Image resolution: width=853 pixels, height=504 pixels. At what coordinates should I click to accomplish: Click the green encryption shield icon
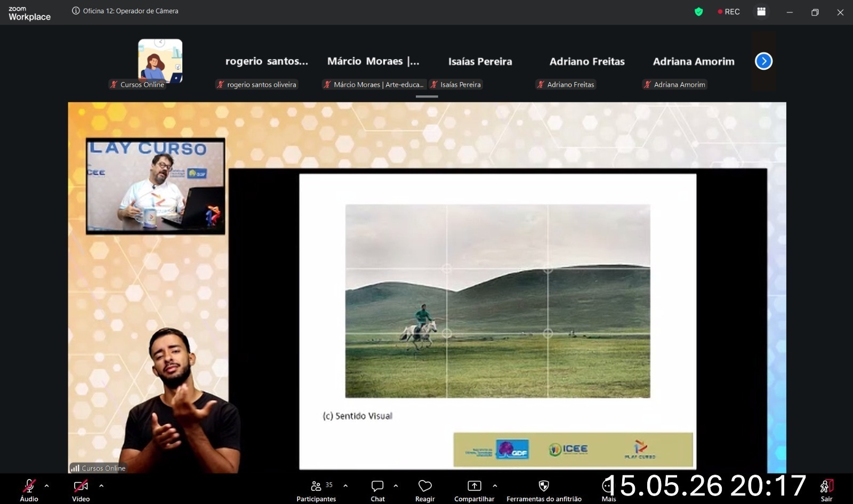[698, 12]
